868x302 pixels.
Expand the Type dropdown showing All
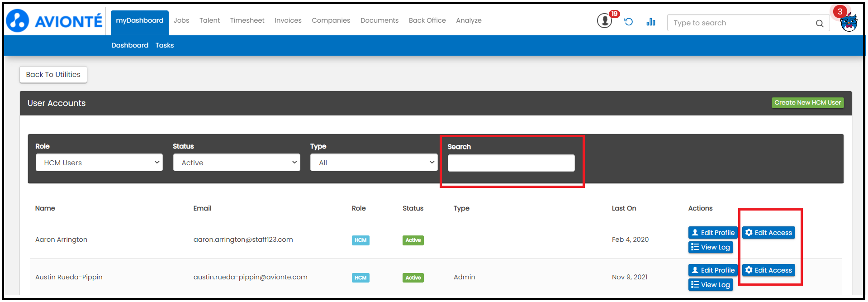tap(374, 163)
